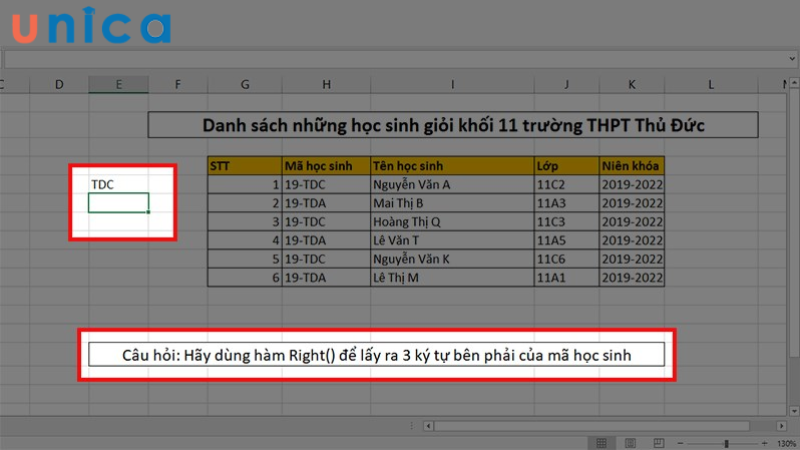
Task: Click the zoom in plus button
Action: pos(764,443)
